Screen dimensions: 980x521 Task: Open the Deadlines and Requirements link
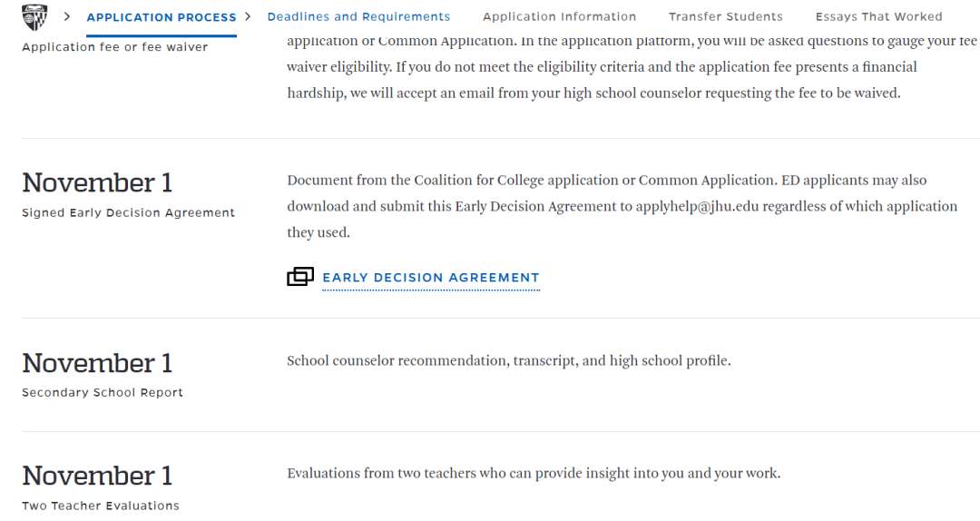click(x=358, y=17)
